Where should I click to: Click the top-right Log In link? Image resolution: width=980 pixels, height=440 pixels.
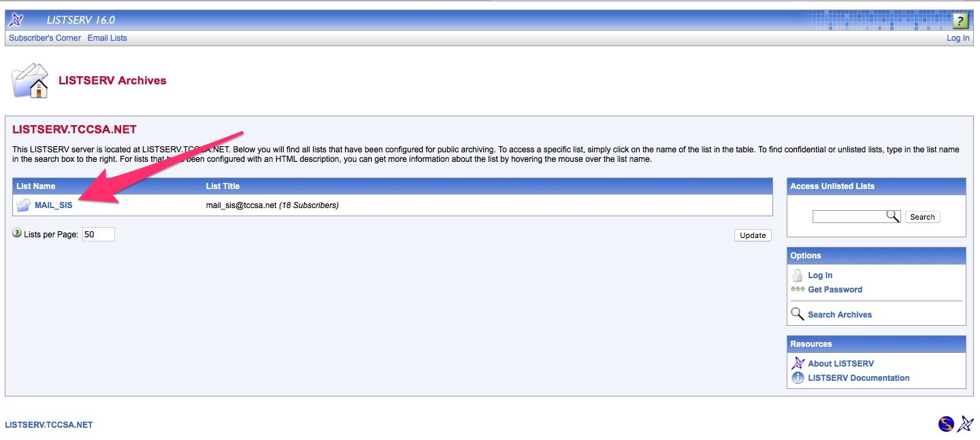click(x=958, y=38)
